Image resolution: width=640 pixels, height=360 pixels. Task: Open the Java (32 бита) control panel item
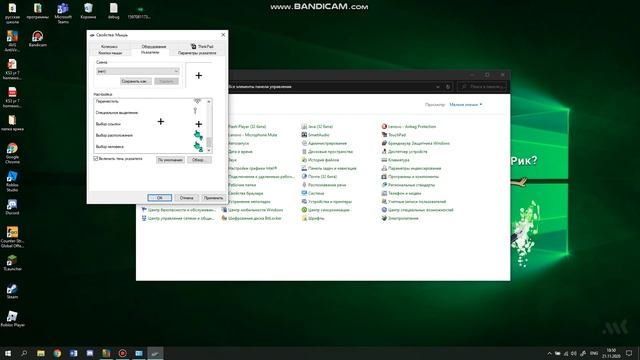pyautogui.click(x=318, y=127)
